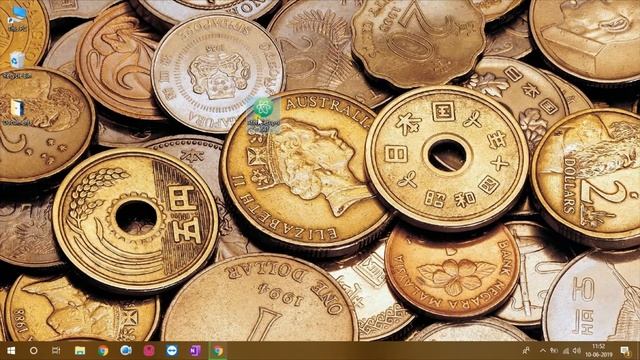Open the This PC desktop shortcut

pos(18,19)
